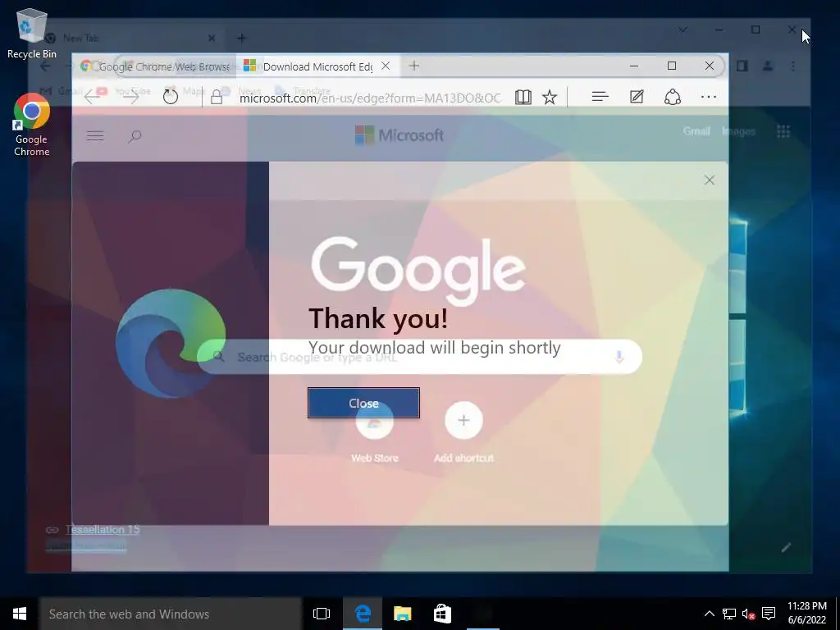This screenshot has width=840, height=630.
Task: Click the Edge taskbar icon
Action: pos(363,614)
